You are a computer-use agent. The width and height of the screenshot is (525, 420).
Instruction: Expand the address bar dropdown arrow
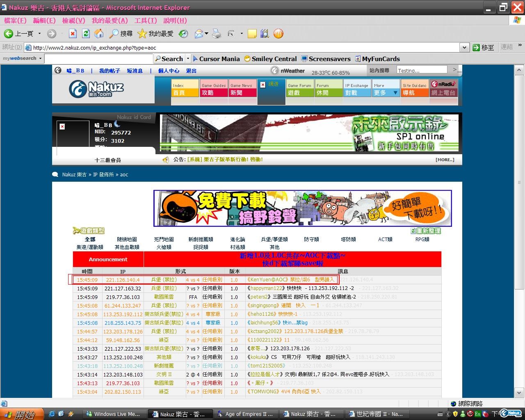[x=464, y=48]
